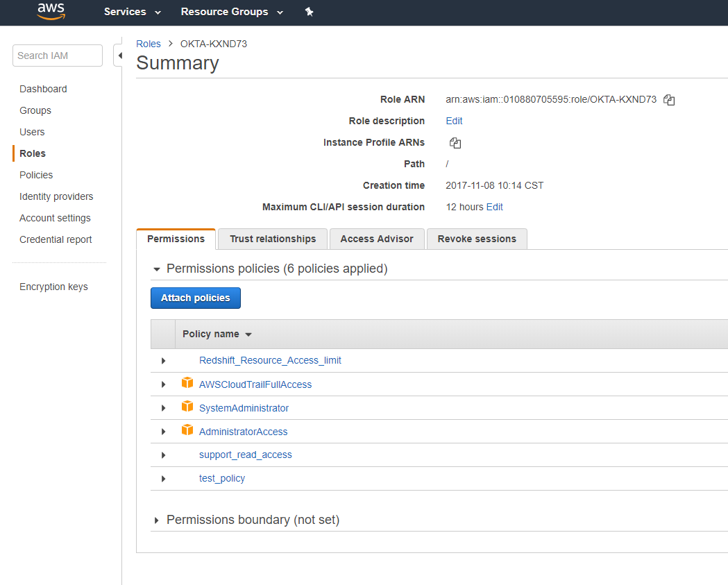
Task: Open the Resource Groups dropdown
Action: [x=232, y=12]
